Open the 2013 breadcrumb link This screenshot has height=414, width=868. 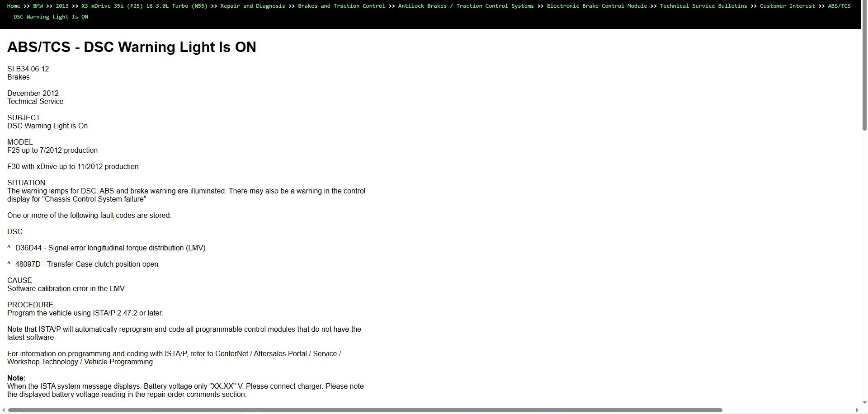pyautogui.click(x=62, y=6)
